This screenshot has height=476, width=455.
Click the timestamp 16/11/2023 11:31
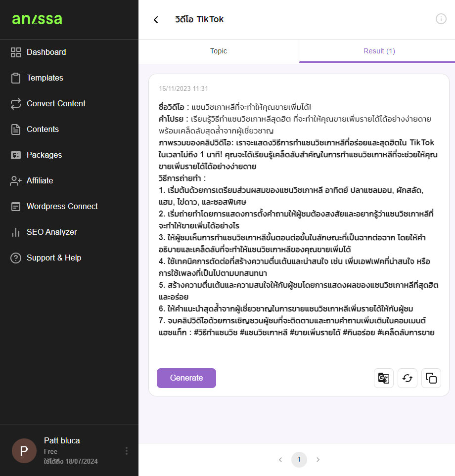(x=183, y=88)
